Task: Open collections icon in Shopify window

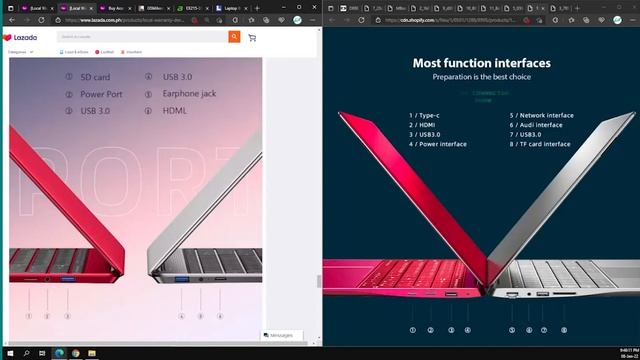Action: point(586,20)
